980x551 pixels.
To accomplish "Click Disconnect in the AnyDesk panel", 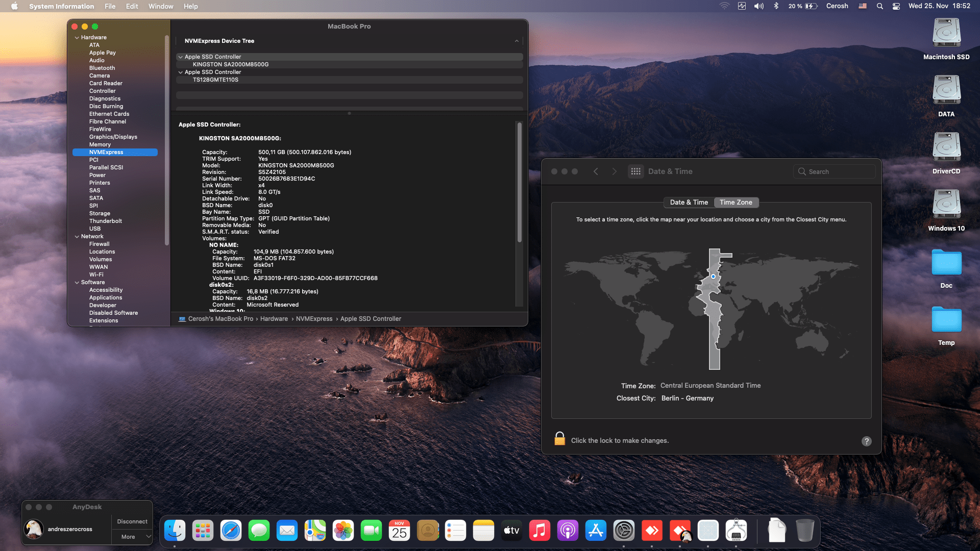I will (132, 521).
